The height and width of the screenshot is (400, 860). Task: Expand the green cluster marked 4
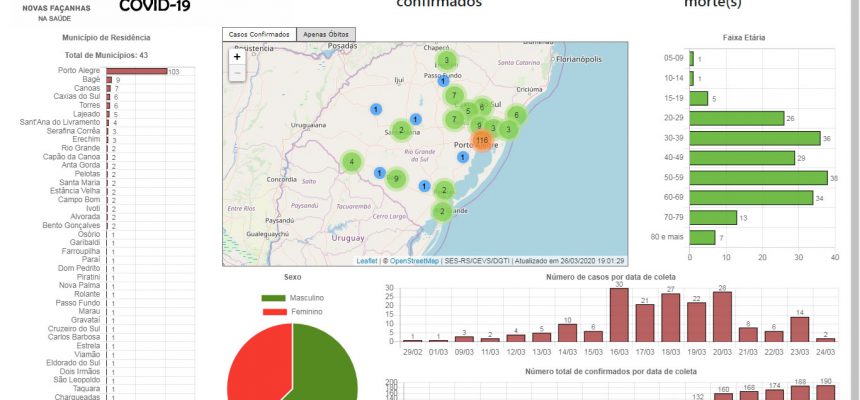(x=352, y=162)
